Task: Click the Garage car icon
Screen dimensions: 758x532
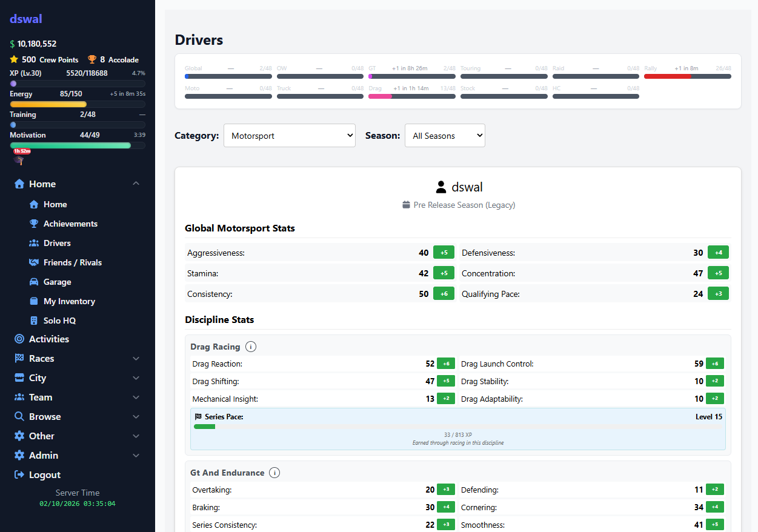Action: click(34, 282)
